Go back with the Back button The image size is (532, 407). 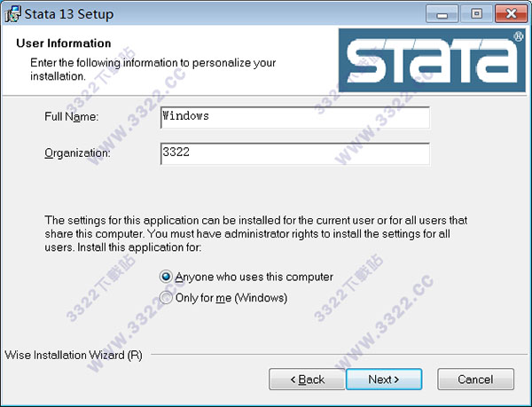pyautogui.click(x=306, y=380)
